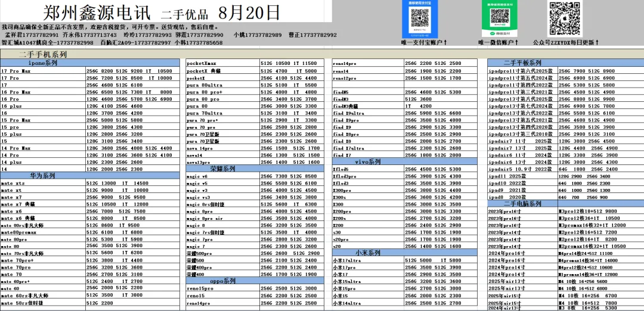Click price cell "64G 700 256G 900"
This screenshot has width=644, height=311.
pyautogui.click(x=601, y=197)
